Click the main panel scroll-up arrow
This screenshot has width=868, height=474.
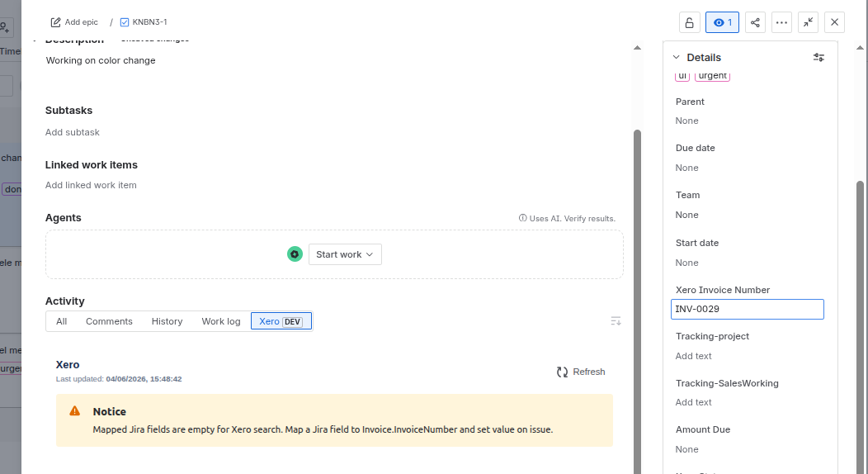coord(637,48)
